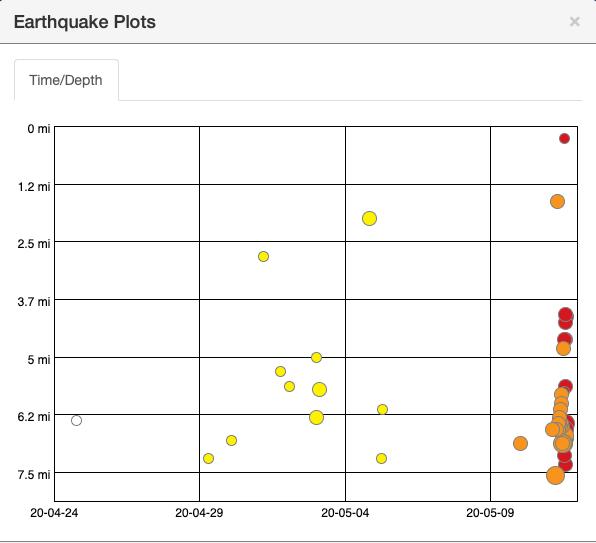Select the topmost red marker below 3.7 mi

tap(566, 315)
